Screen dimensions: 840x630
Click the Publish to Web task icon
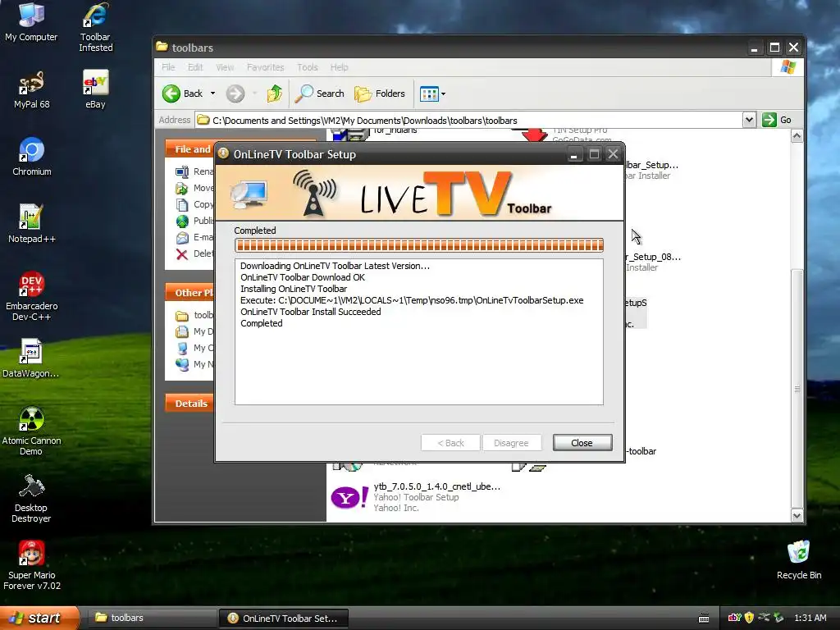(182, 221)
